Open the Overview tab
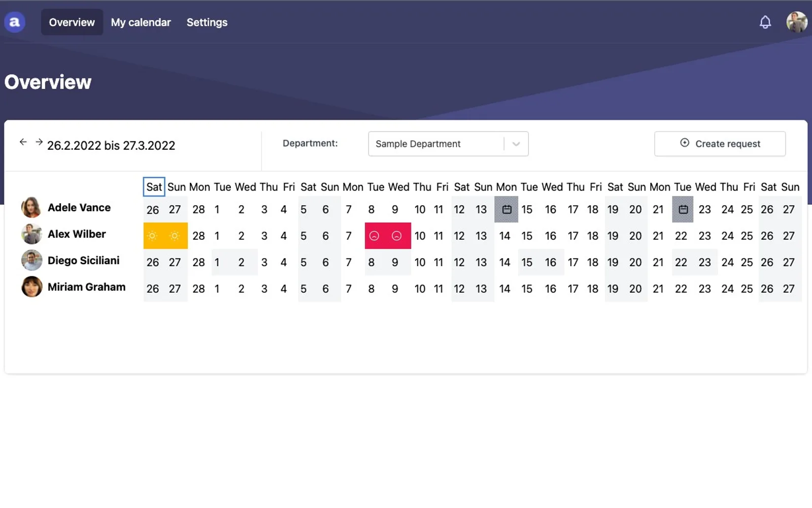The height and width of the screenshot is (508, 812). [x=72, y=22]
